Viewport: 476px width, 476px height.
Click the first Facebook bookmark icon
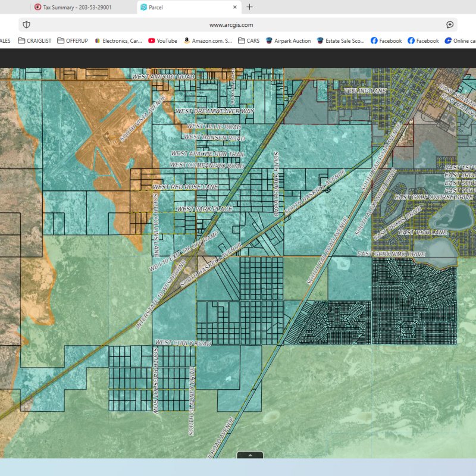click(x=374, y=41)
